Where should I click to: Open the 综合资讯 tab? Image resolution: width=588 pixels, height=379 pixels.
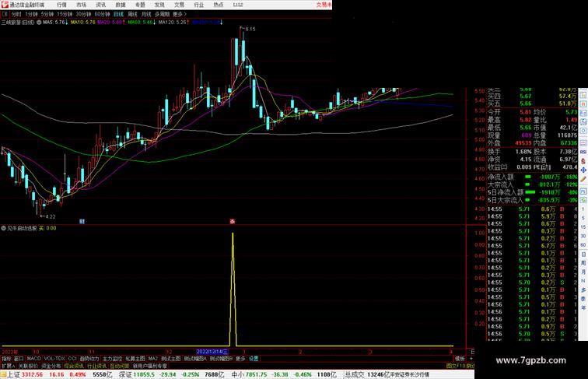coord(74,366)
